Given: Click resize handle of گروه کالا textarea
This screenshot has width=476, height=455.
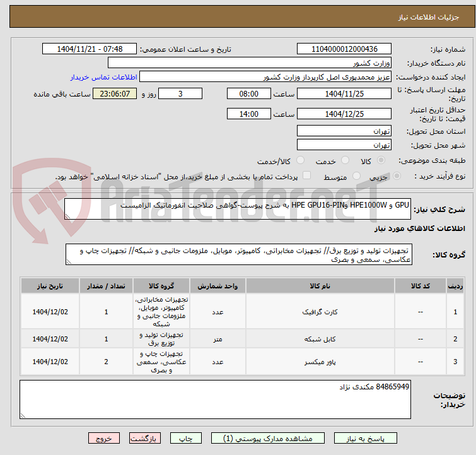Looking at the screenshot, I should tap(69, 262).
